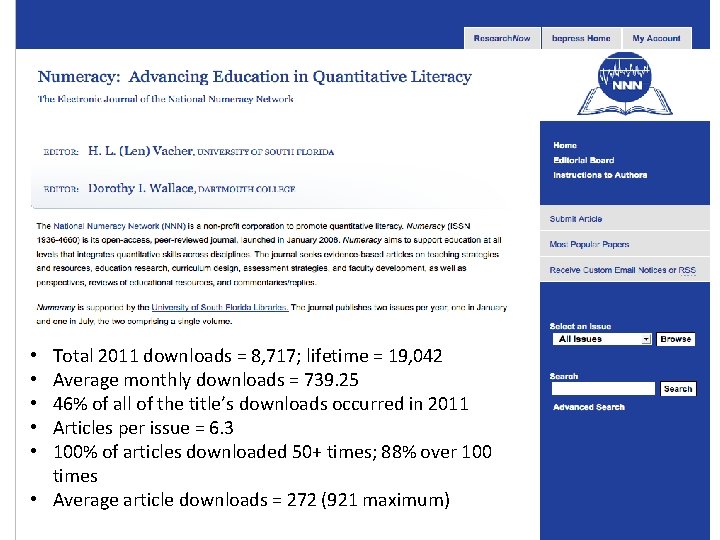Open Advanced Search

[x=589, y=407]
